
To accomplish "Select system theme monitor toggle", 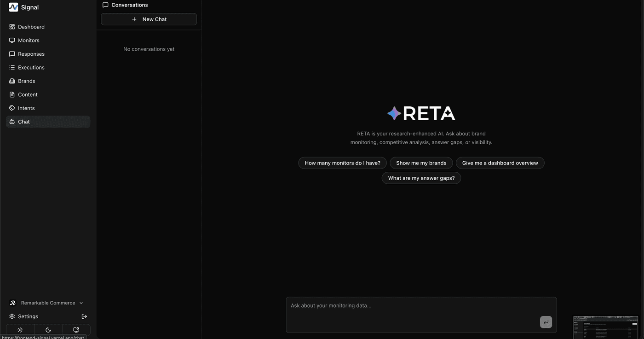I will coord(76,330).
